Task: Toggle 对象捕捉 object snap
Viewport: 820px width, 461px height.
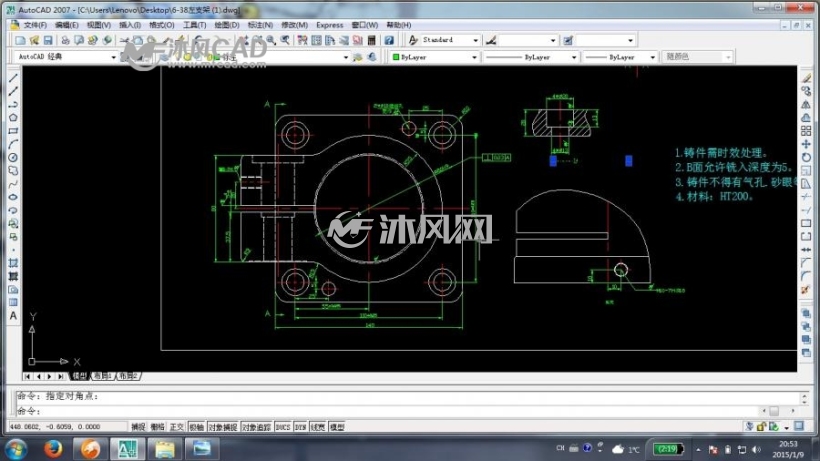Action: (223, 427)
